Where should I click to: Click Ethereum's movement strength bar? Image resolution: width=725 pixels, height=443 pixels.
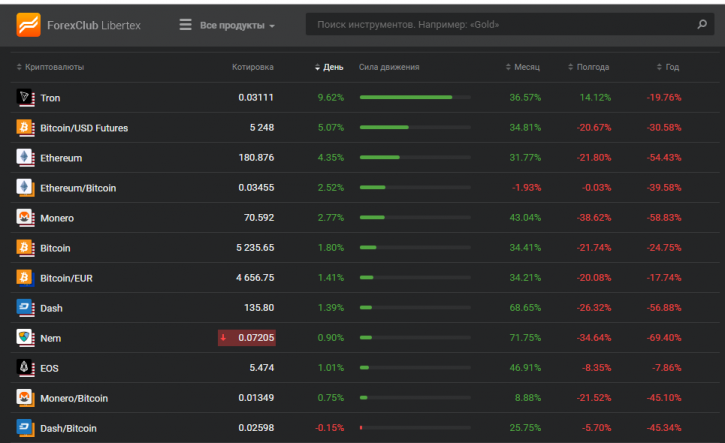[x=415, y=157]
